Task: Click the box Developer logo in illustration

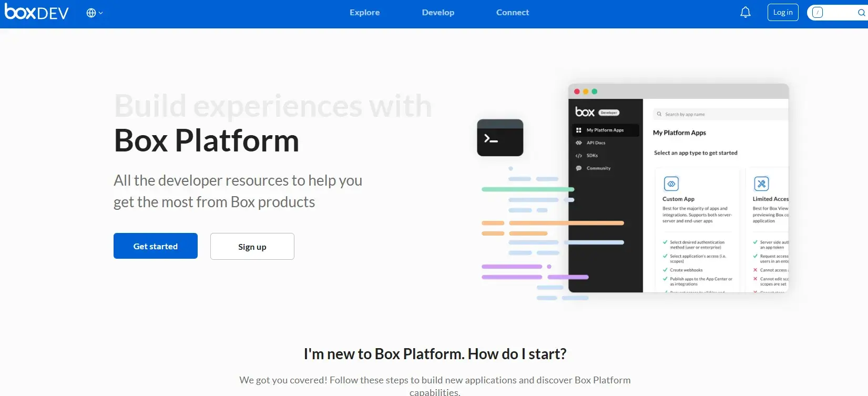Action: tap(597, 112)
